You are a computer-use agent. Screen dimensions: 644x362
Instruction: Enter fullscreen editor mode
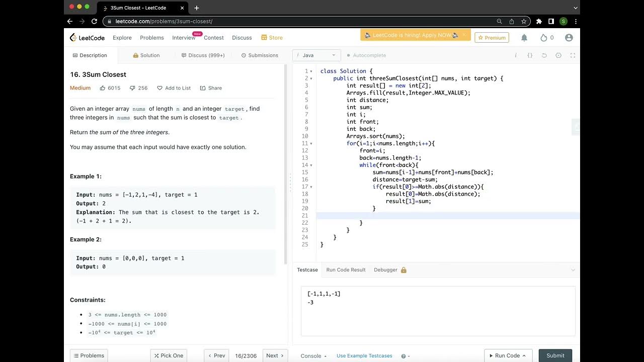[x=573, y=55]
